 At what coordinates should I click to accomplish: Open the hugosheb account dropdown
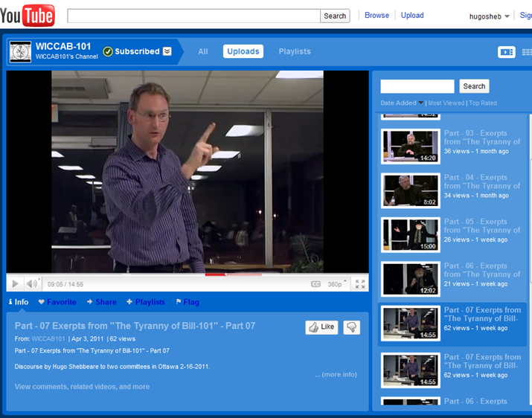[x=490, y=16]
